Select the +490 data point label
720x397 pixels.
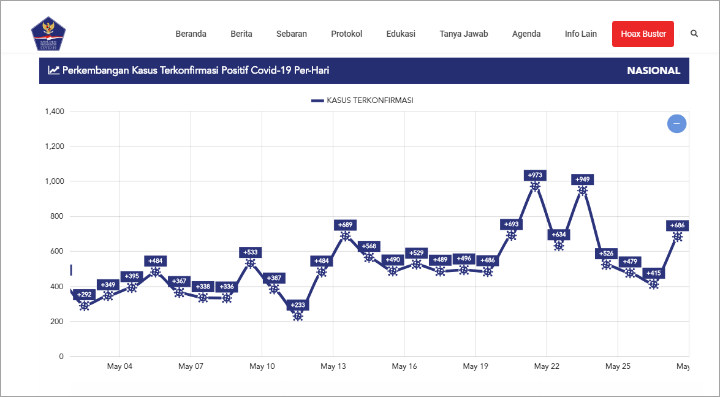coord(393,260)
